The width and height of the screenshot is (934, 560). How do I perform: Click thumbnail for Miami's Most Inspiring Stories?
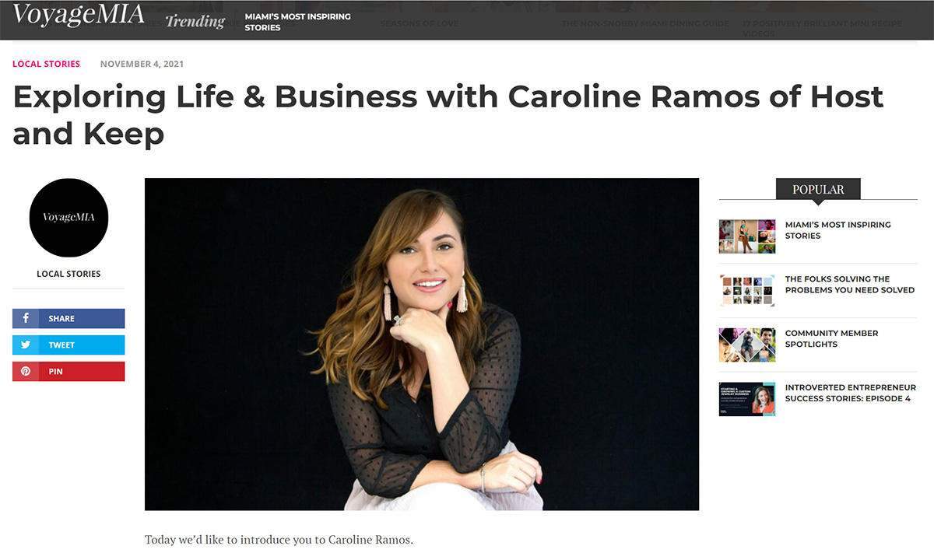coord(747,236)
